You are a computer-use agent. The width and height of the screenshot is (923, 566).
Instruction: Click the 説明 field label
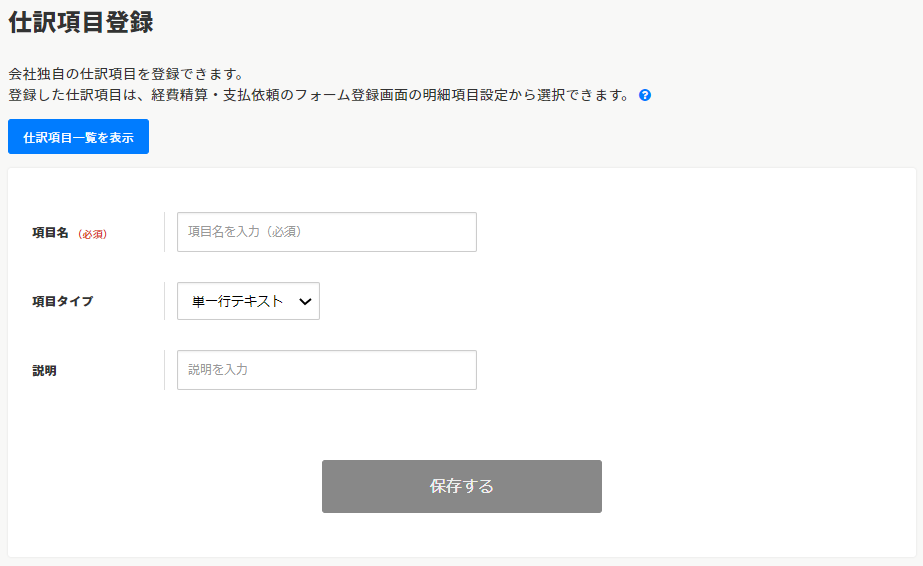click(44, 370)
